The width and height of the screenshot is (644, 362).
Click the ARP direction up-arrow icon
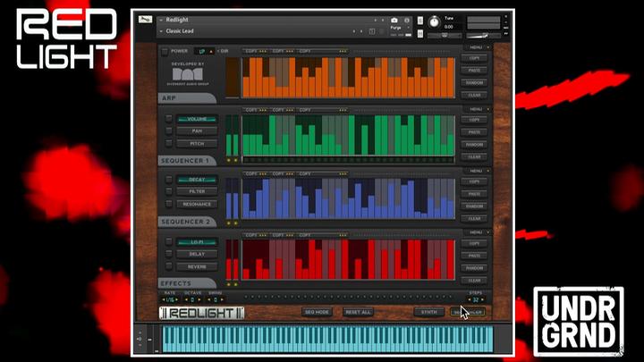211,51
